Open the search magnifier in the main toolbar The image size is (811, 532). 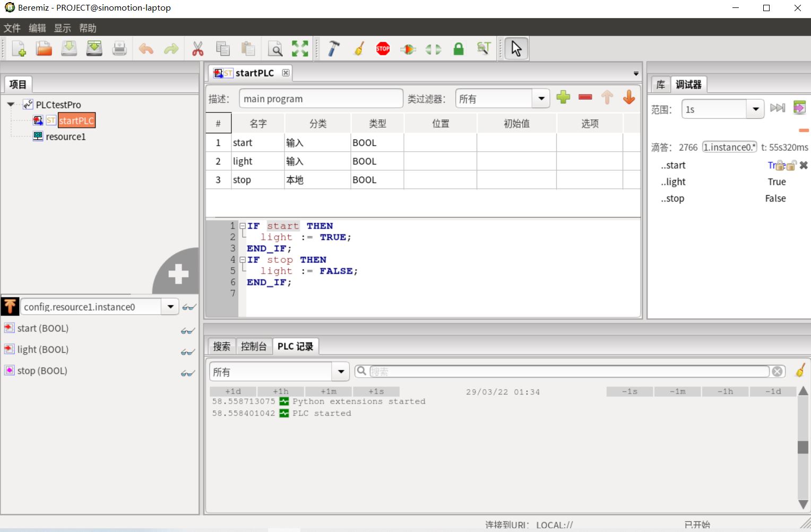(275, 48)
